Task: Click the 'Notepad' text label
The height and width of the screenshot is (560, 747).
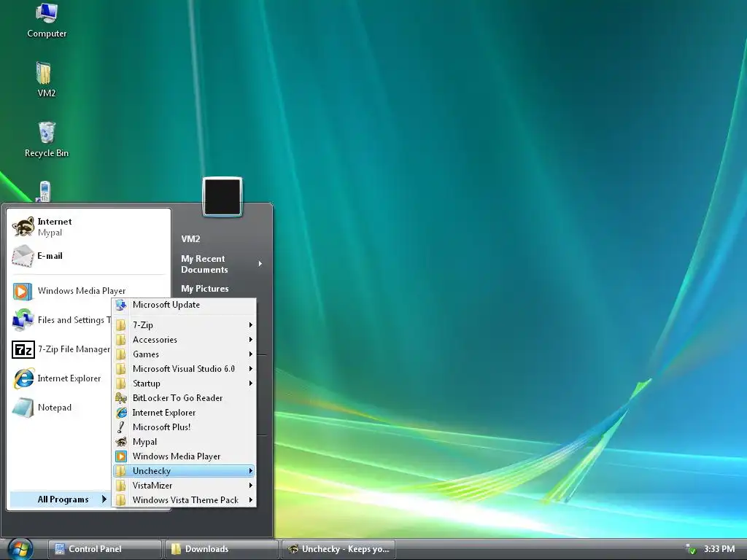Action: click(54, 408)
